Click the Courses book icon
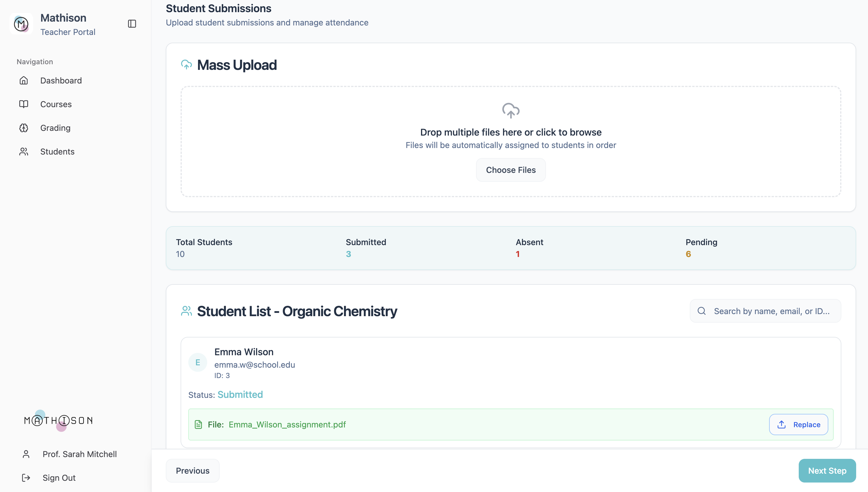The width and height of the screenshot is (868, 492). pos(24,104)
